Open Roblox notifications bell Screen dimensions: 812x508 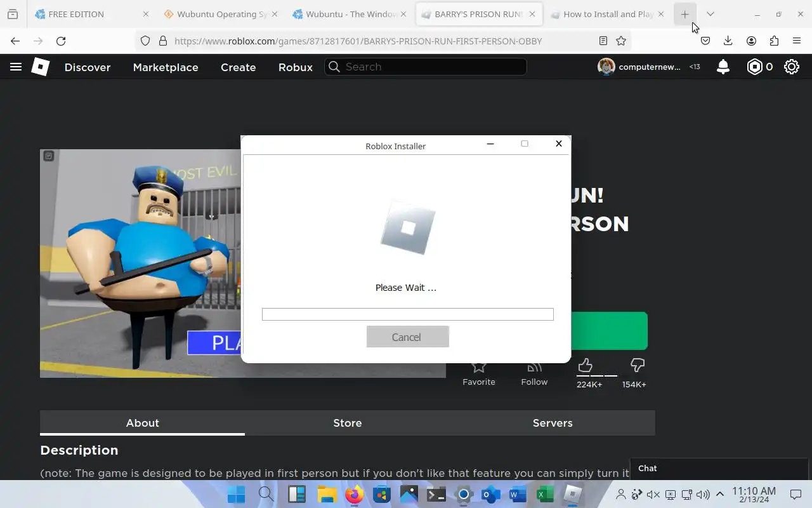[x=723, y=67]
